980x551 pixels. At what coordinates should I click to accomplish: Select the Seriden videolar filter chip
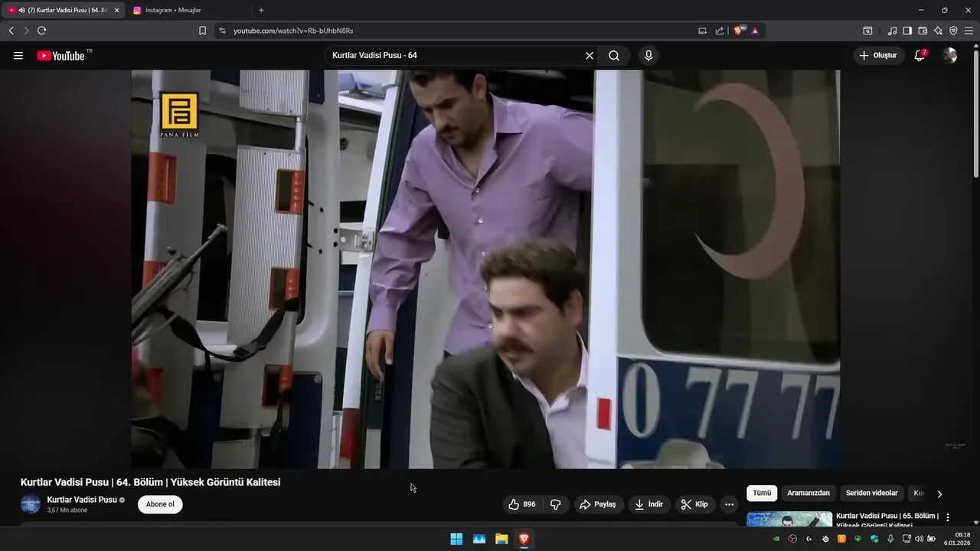871,493
